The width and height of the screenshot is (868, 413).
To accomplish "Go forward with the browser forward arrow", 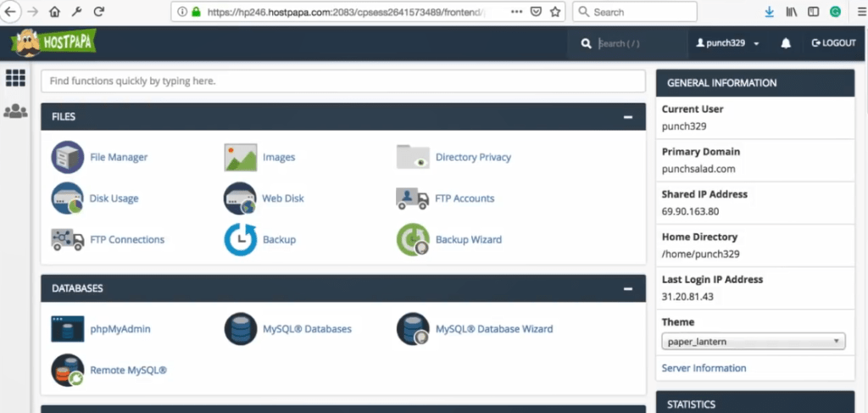I will (x=33, y=11).
